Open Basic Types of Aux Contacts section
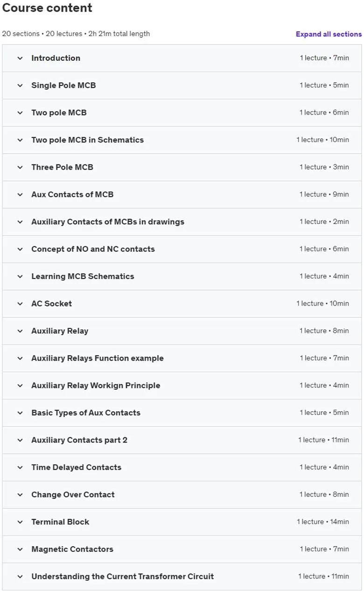The width and height of the screenshot is (364, 592). point(182,413)
